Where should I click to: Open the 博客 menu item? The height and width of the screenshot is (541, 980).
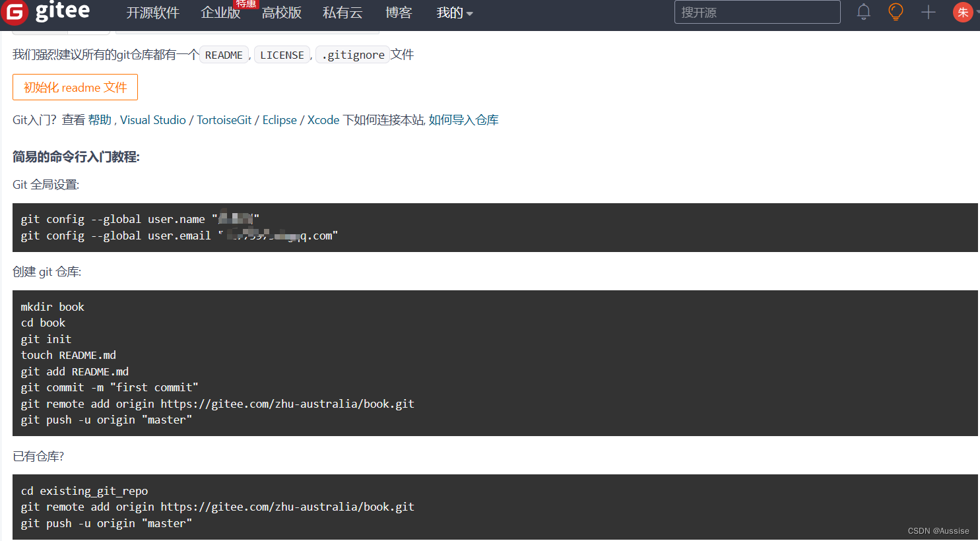pyautogui.click(x=399, y=13)
